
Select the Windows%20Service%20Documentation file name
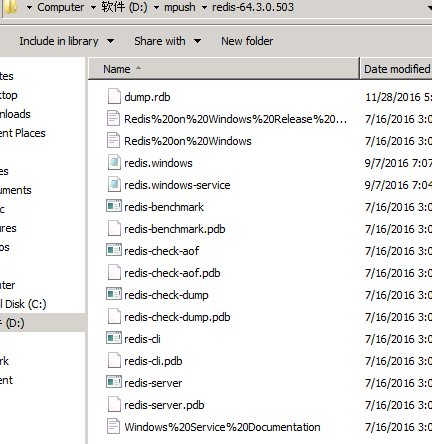click(x=222, y=427)
